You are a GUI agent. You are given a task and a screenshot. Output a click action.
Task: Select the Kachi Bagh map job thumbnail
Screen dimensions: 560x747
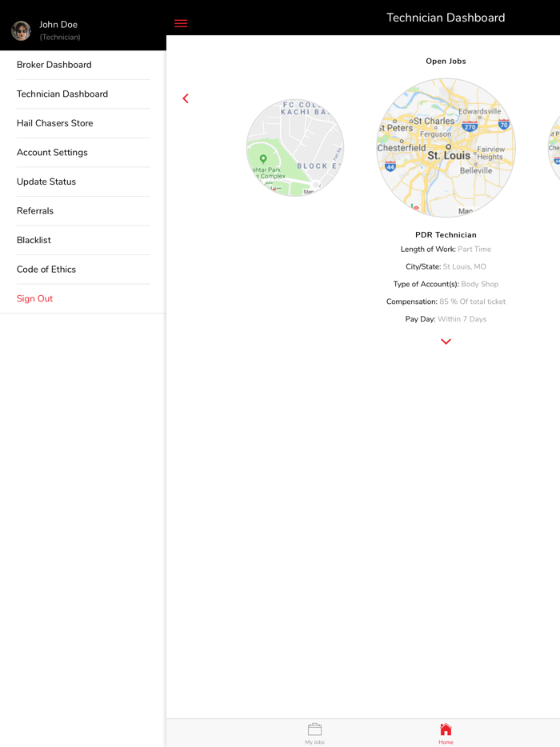[295, 148]
